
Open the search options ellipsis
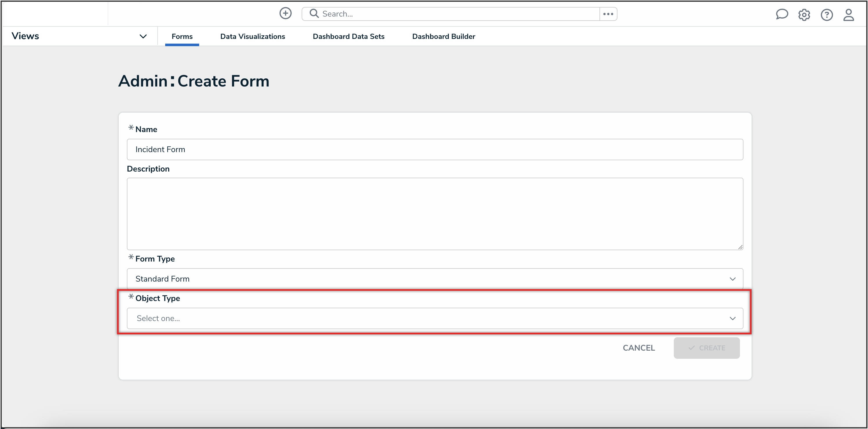coord(608,14)
